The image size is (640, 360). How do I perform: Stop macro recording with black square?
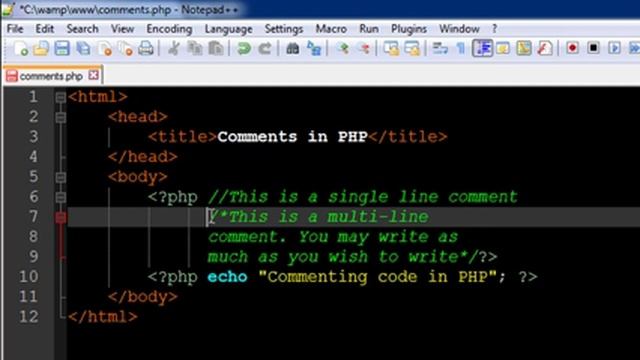click(593, 49)
